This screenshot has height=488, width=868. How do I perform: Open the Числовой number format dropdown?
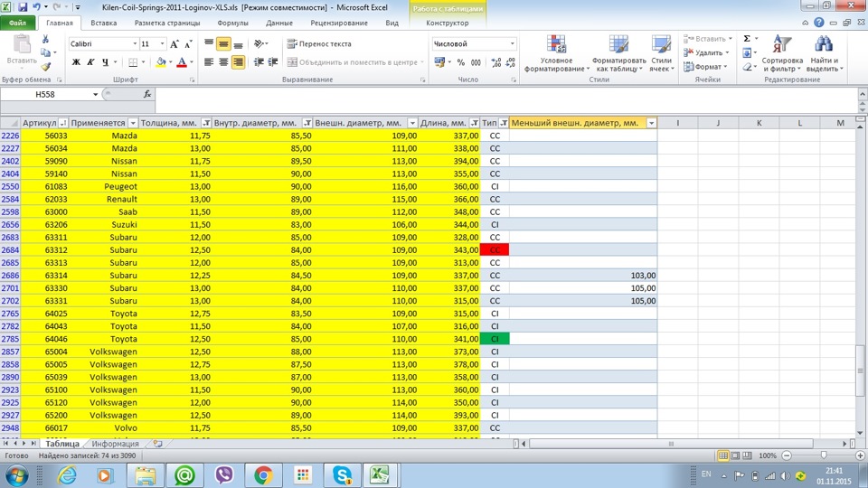512,43
